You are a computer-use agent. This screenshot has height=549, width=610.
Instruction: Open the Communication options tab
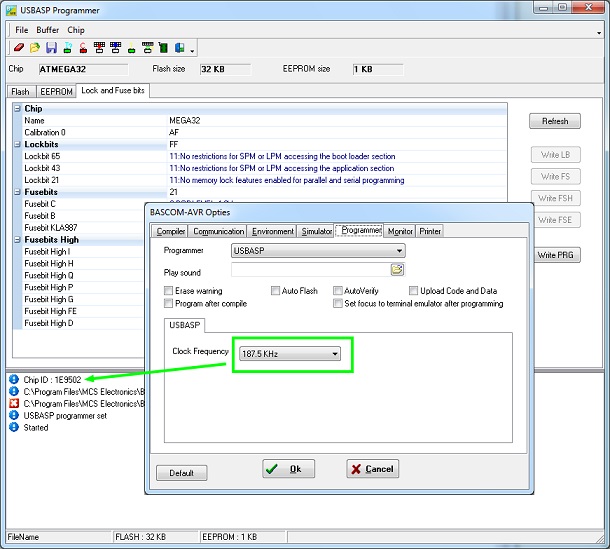[x=219, y=231]
